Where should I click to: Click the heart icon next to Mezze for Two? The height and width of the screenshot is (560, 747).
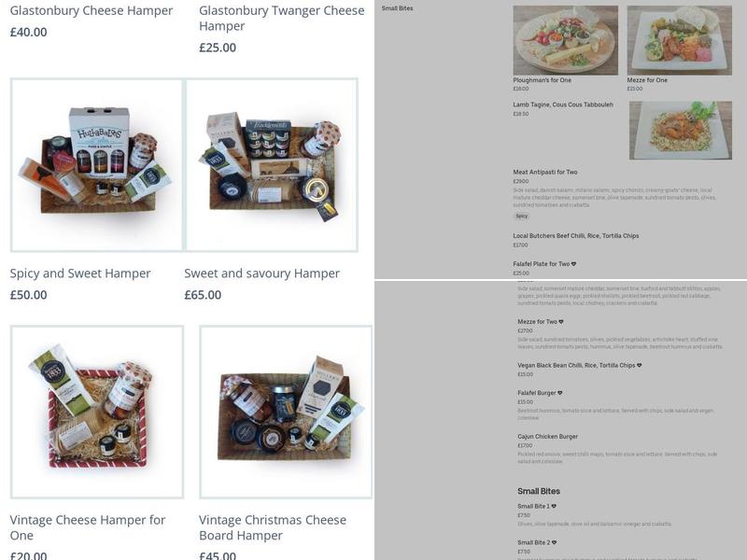tap(561, 322)
